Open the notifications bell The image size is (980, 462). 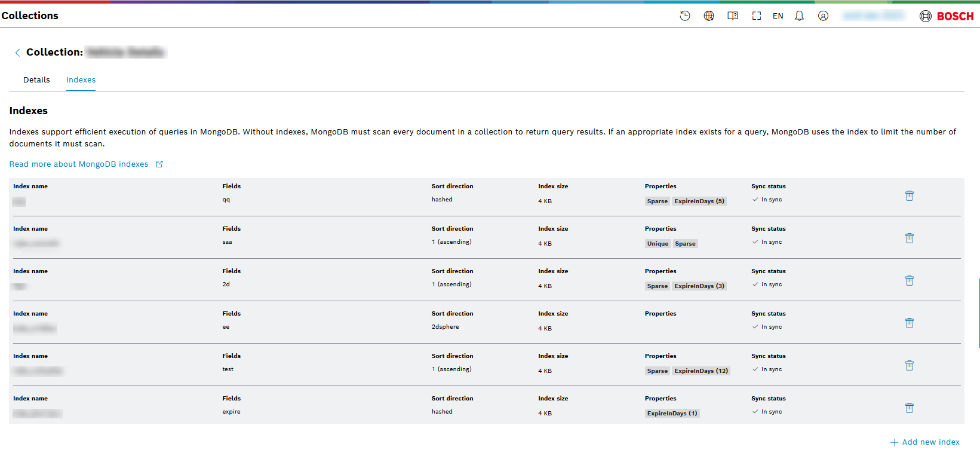click(799, 16)
